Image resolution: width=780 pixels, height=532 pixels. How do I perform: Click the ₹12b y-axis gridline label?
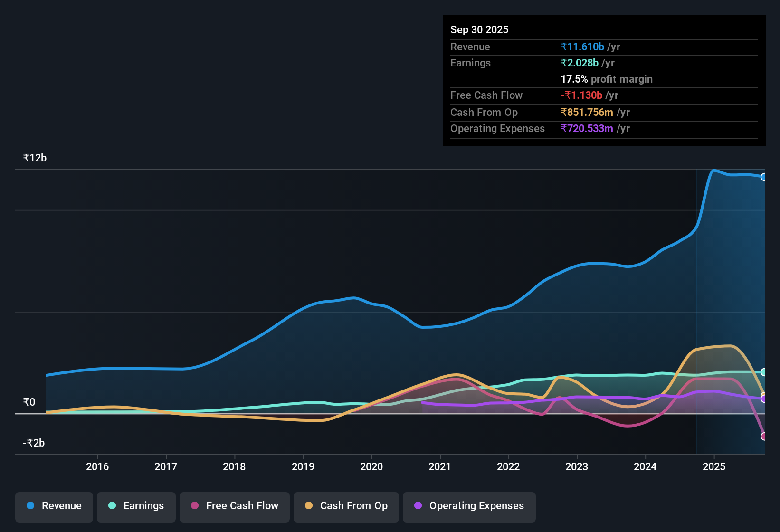[34, 158]
